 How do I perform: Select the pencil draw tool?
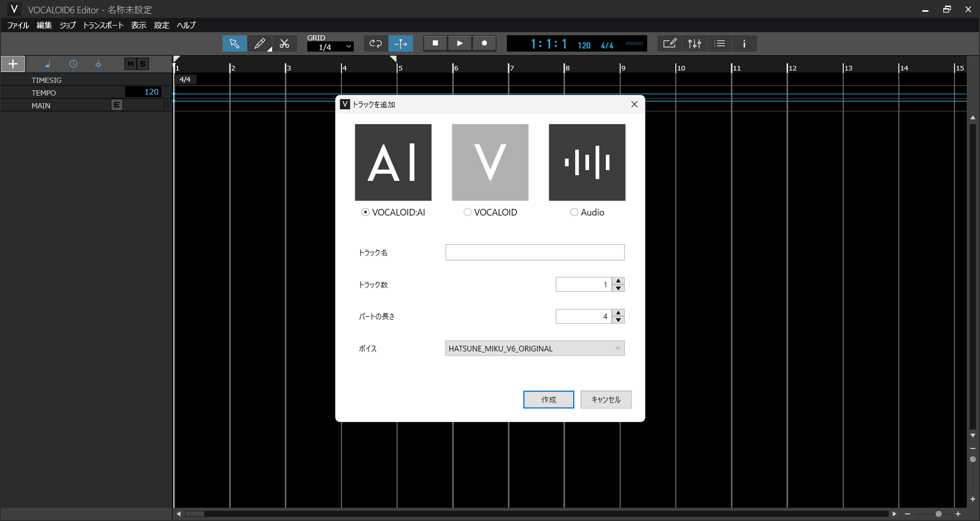(260, 43)
